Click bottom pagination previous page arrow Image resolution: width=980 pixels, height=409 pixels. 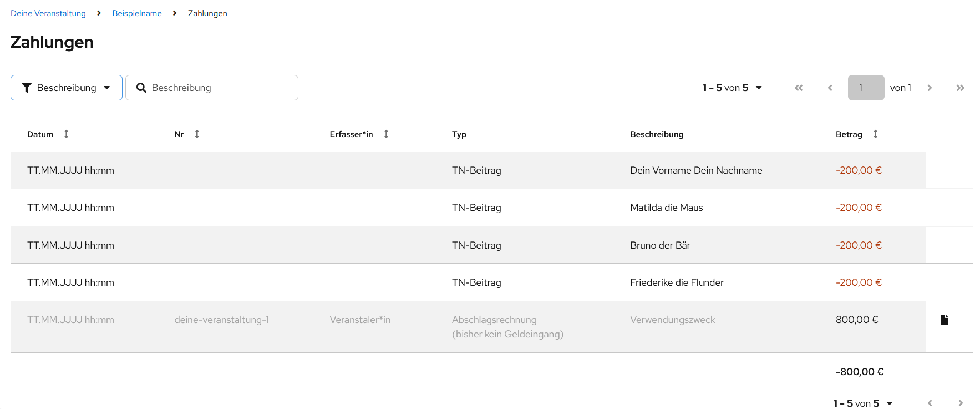point(930,403)
